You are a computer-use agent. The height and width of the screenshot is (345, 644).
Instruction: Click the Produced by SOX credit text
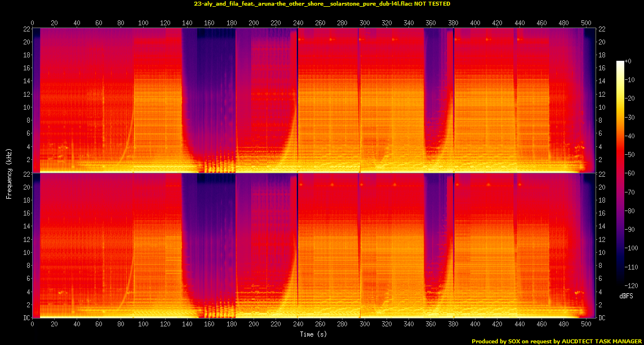556,341
